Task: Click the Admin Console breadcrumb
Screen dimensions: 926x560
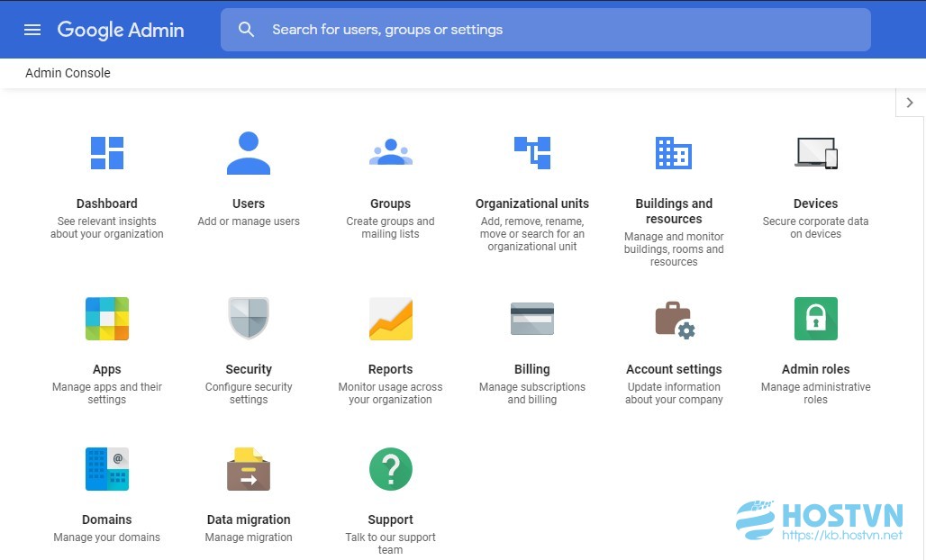Action: point(68,73)
